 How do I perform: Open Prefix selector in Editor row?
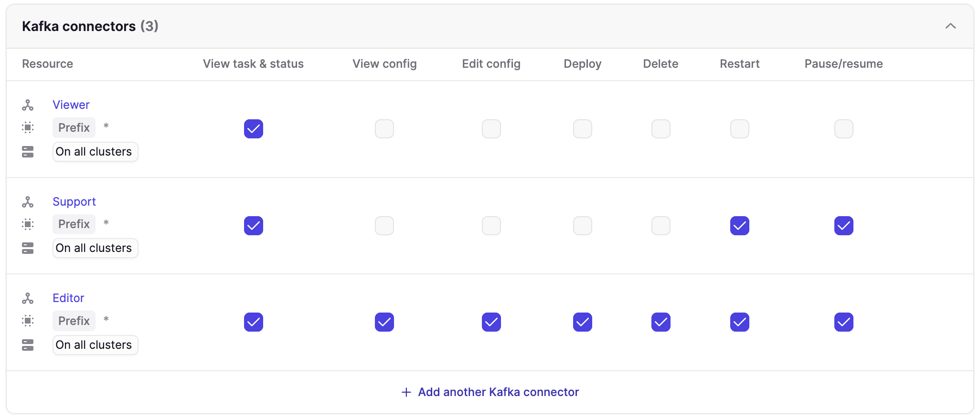coord(74,321)
